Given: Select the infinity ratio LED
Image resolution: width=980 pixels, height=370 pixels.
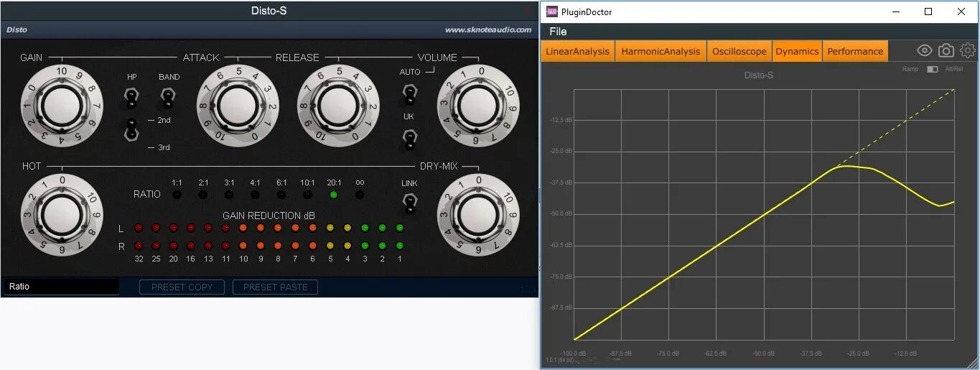Looking at the screenshot, I should click(360, 194).
